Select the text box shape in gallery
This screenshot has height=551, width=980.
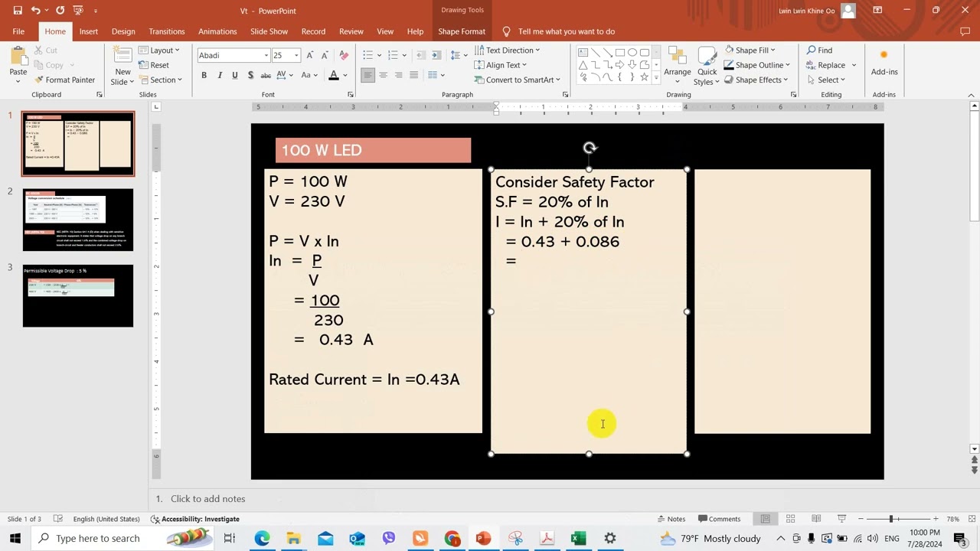coord(583,53)
